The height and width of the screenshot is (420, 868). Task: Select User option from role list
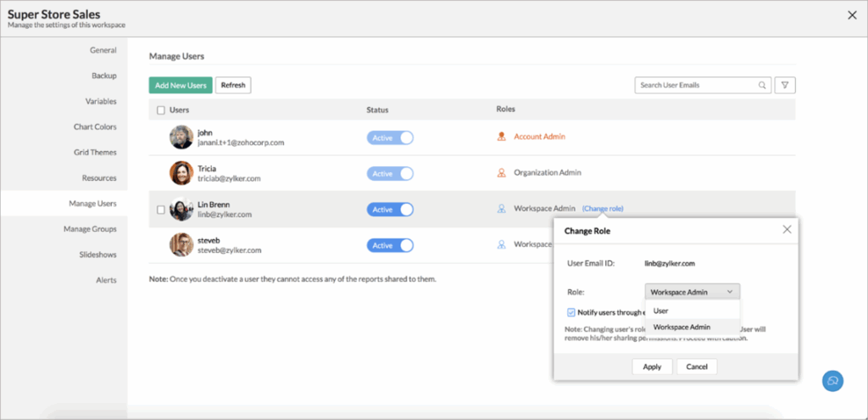(661, 311)
